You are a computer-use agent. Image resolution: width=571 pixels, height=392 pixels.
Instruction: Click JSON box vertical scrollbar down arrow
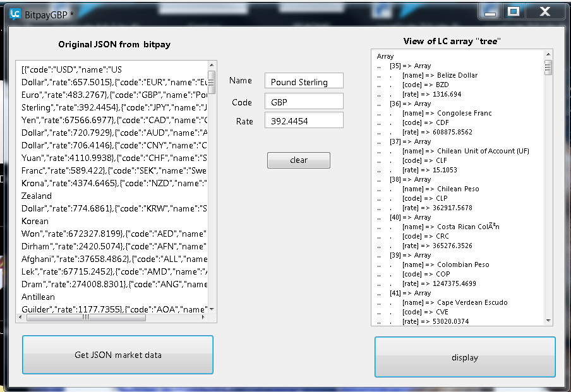pos(212,309)
